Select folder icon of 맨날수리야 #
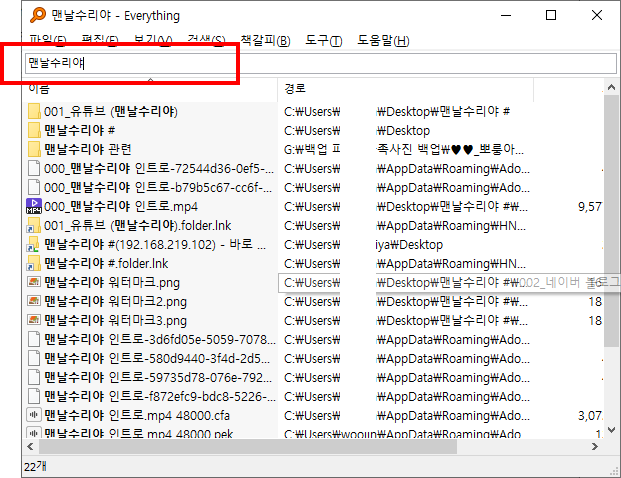Image resolution: width=621 pixels, height=478 pixels. tap(34, 130)
